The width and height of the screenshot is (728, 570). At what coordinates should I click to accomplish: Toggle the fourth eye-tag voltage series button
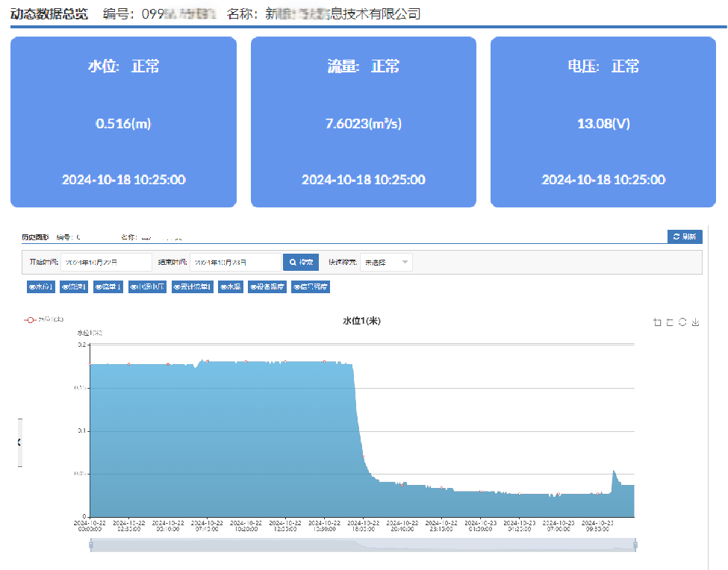(x=147, y=286)
